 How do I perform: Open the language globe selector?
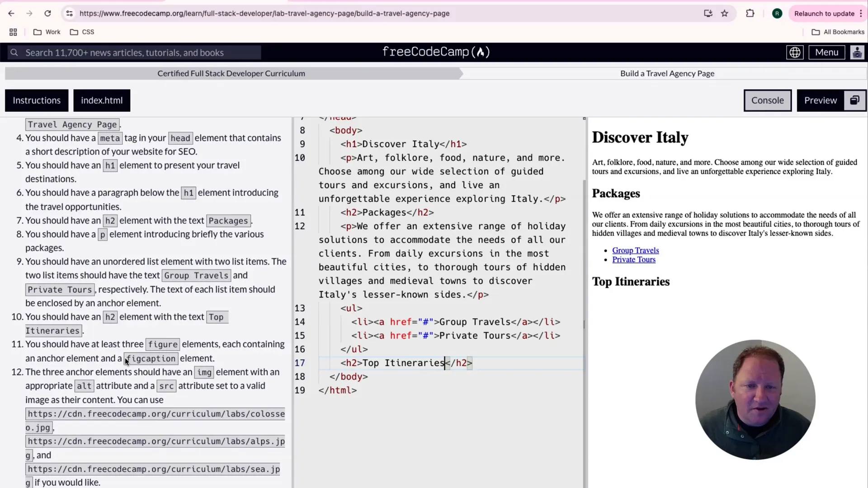coord(795,52)
